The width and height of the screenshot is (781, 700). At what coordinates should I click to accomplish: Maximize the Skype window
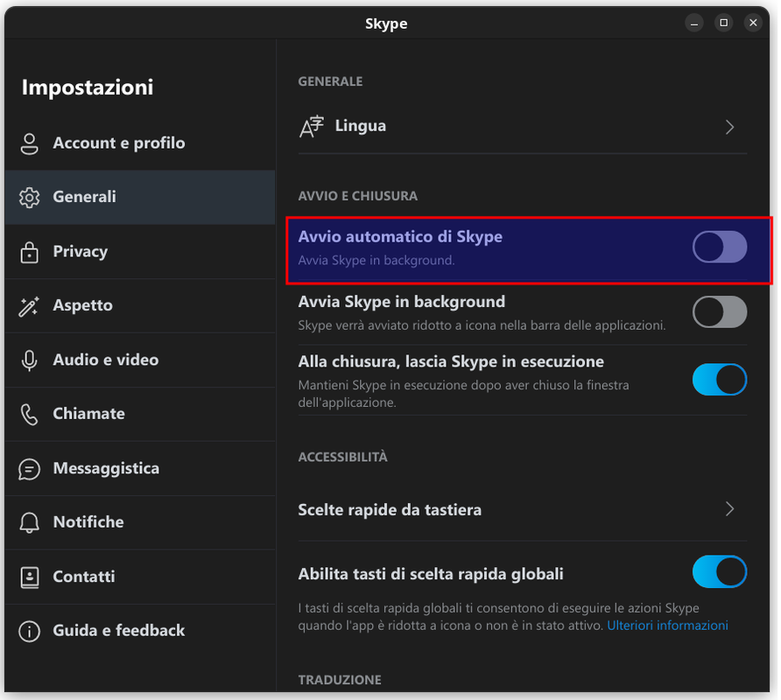(723, 23)
